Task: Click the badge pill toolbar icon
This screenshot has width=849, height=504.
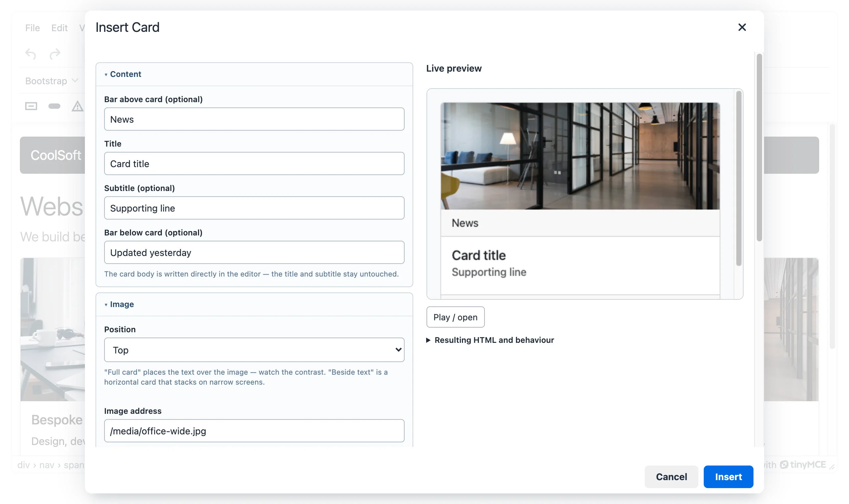Action: (x=54, y=106)
